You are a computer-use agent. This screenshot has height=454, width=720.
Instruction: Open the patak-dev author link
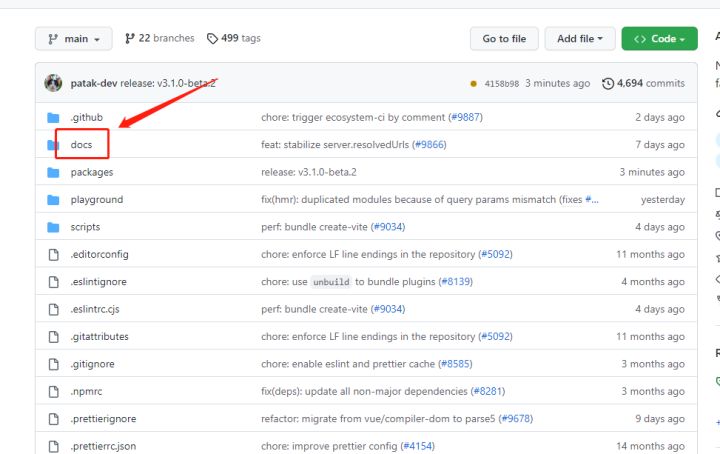pyautogui.click(x=94, y=83)
